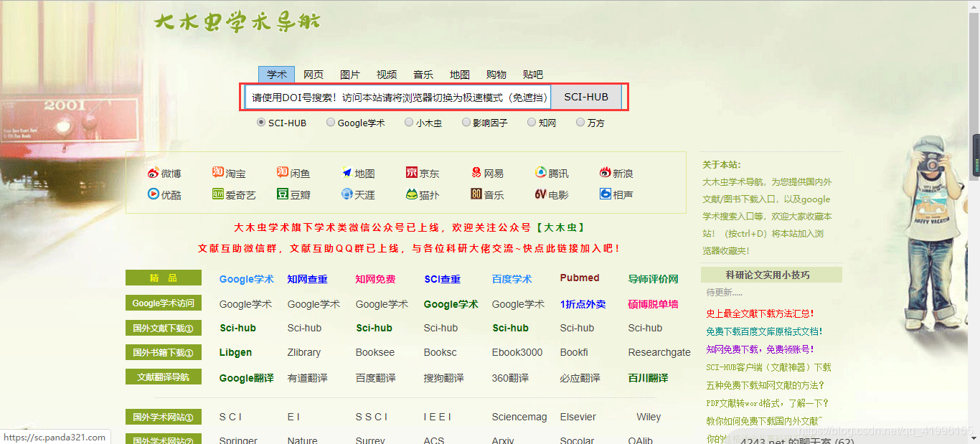Open the Sina (新浪) icon
This screenshot has height=444, width=980.
(x=606, y=173)
